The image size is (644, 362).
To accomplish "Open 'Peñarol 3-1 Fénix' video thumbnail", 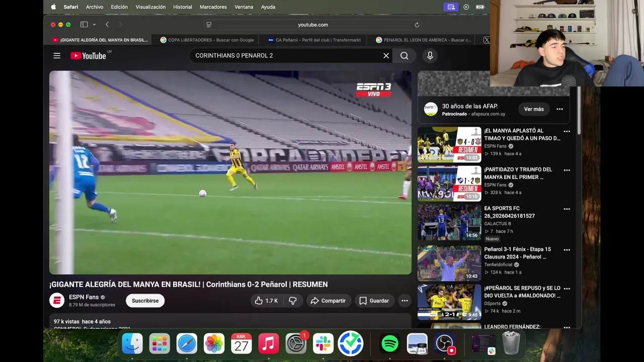I will (x=449, y=263).
